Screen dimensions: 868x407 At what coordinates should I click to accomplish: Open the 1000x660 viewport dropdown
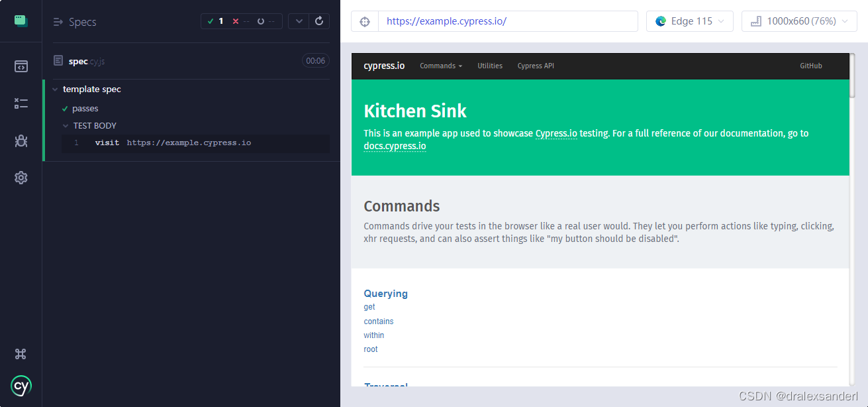point(799,21)
